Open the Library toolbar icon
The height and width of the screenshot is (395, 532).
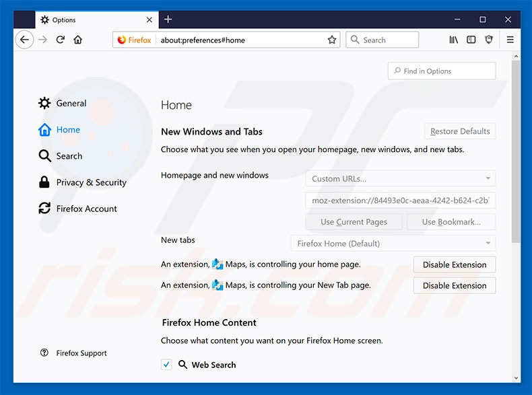pyautogui.click(x=454, y=40)
